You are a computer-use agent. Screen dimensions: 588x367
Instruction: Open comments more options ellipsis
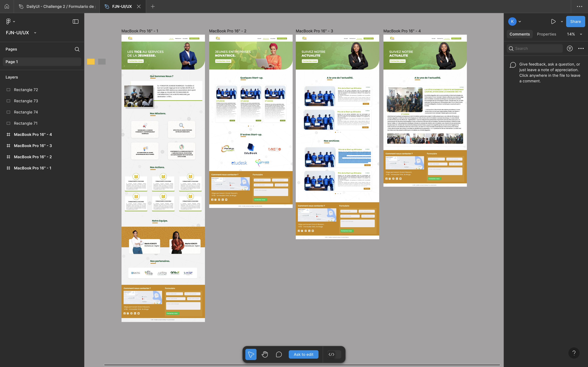[581, 49]
